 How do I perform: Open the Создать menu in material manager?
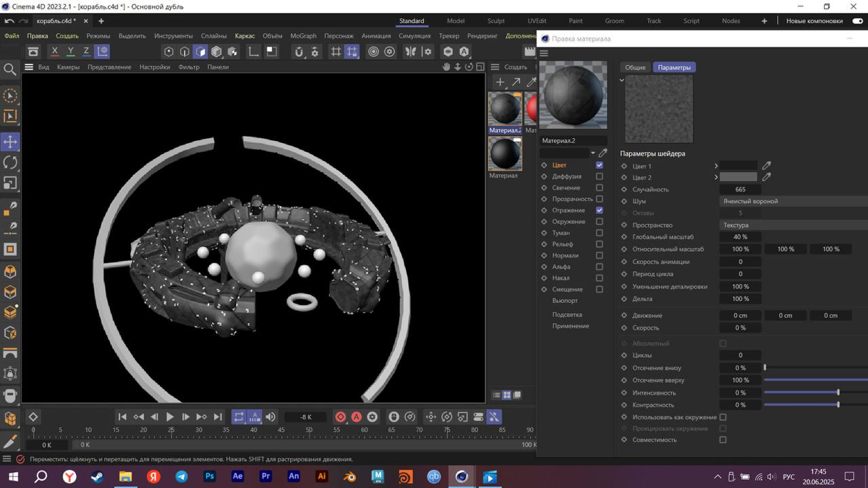click(x=516, y=67)
